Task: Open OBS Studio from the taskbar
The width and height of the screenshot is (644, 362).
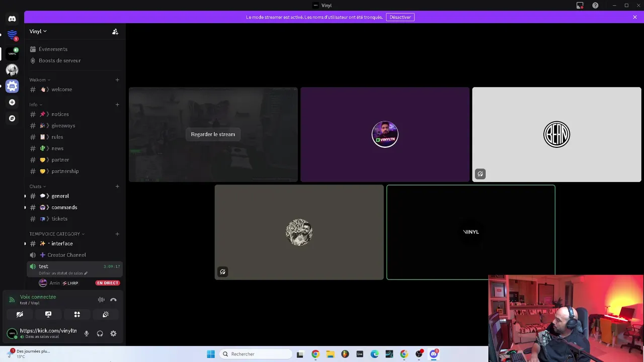Action: 419,354
